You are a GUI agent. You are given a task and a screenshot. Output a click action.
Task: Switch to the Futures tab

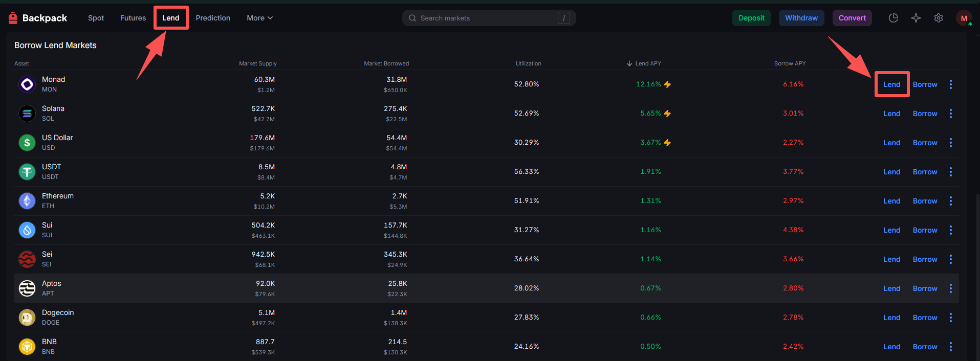click(133, 18)
